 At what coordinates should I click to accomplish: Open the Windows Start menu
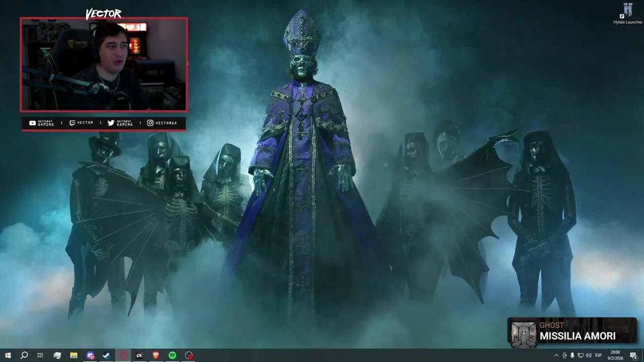8,355
